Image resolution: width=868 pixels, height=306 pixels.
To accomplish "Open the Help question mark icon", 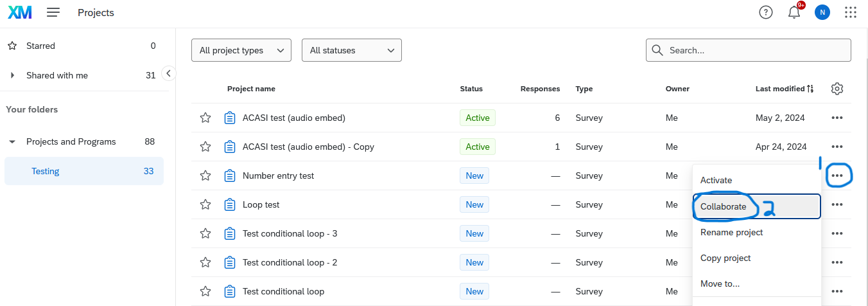I will click(765, 13).
